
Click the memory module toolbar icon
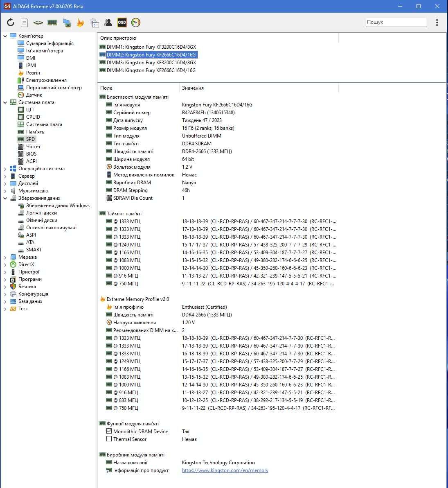[x=52, y=23]
